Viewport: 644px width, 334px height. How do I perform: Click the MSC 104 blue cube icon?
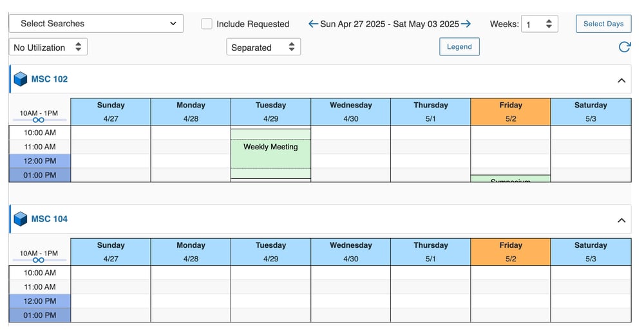[20, 219]
